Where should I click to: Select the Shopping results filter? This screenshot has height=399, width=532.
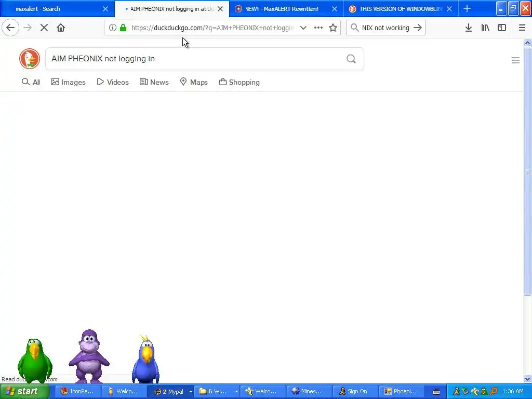click(239, 82)
